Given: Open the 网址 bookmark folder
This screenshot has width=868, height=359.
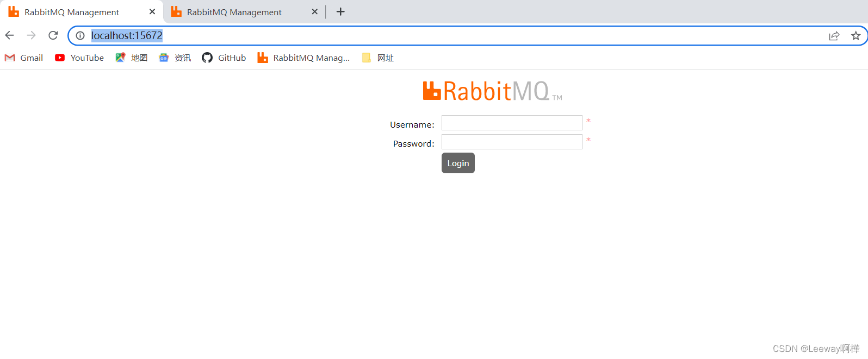Looking at the screenshot, I should pos(378,58).
